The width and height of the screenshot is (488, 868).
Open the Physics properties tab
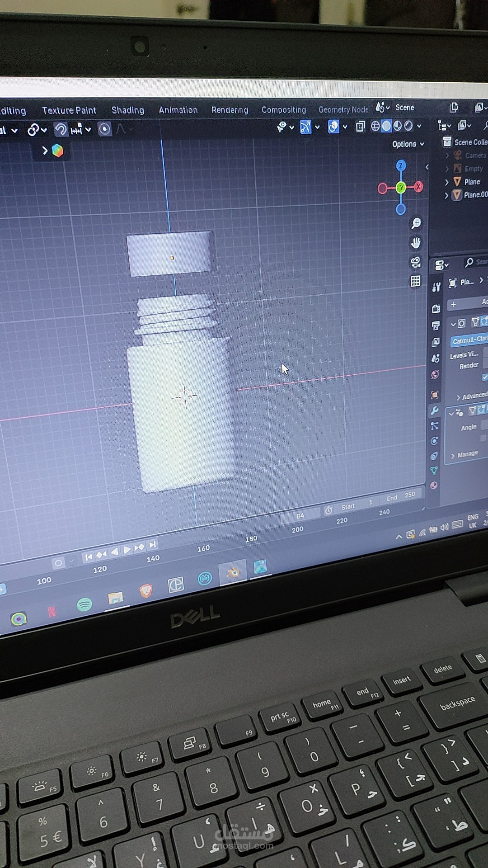pyautogui.click(x=434, y=441)
